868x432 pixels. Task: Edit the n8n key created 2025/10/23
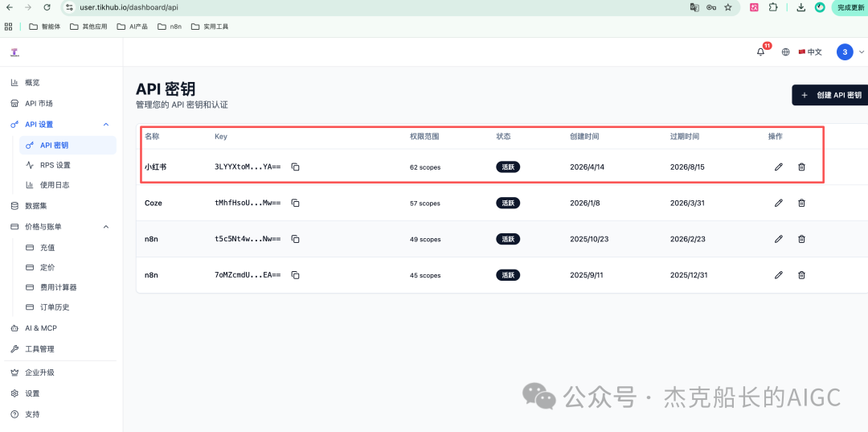(x=778, y=239)
